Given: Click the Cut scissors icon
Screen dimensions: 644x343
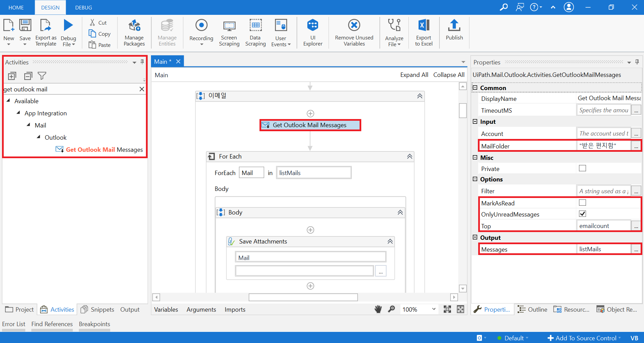Looking at the screenshot, I should (x=92, y=23).
